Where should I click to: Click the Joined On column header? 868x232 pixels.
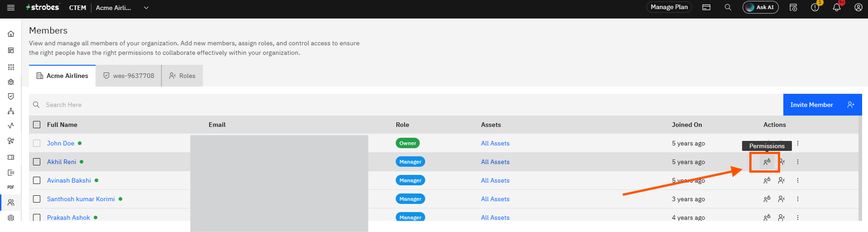687,125
